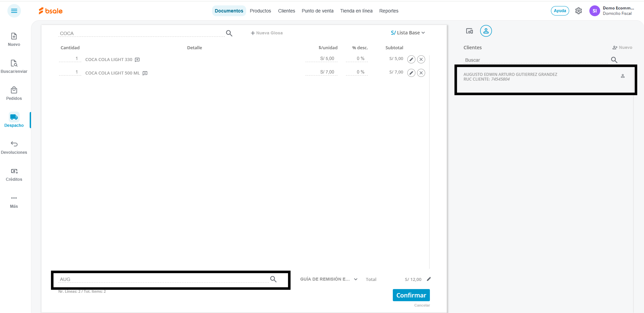Select Despacho in sidebar

tap(14, 120)
